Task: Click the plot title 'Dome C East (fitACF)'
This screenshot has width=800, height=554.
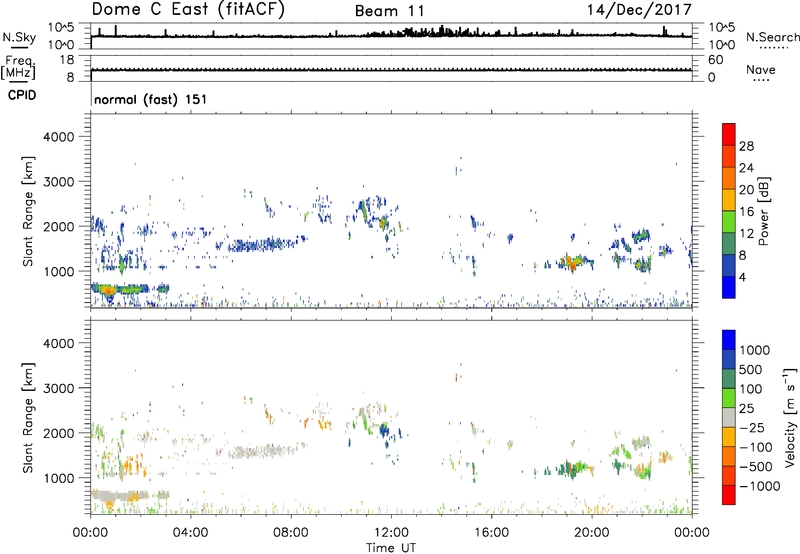Action: point(188,9)
